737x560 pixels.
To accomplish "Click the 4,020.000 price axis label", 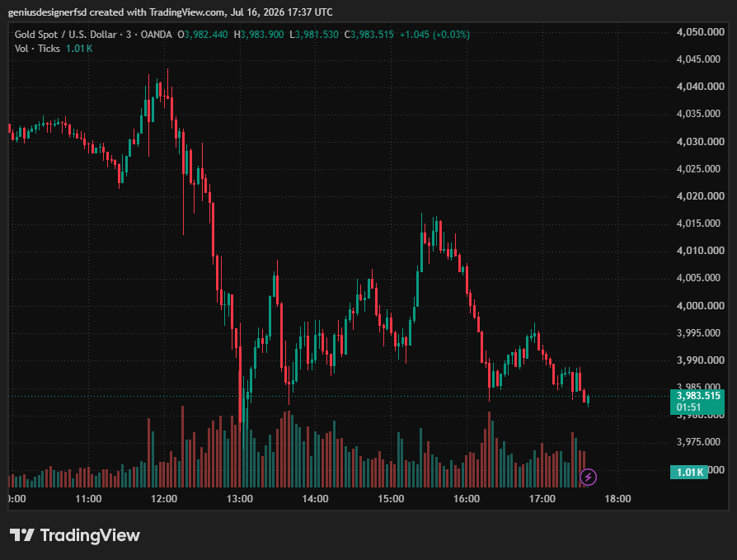I will [701, 196].
